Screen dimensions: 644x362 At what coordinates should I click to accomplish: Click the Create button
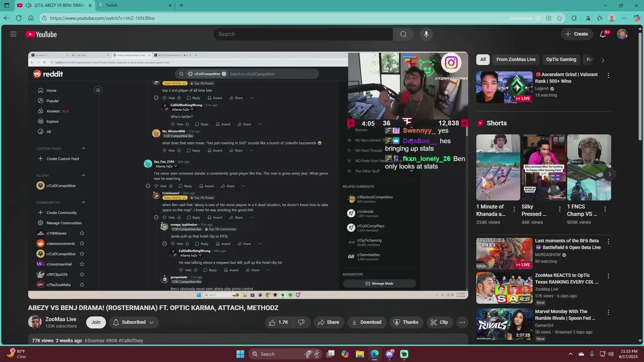[577, 34]
